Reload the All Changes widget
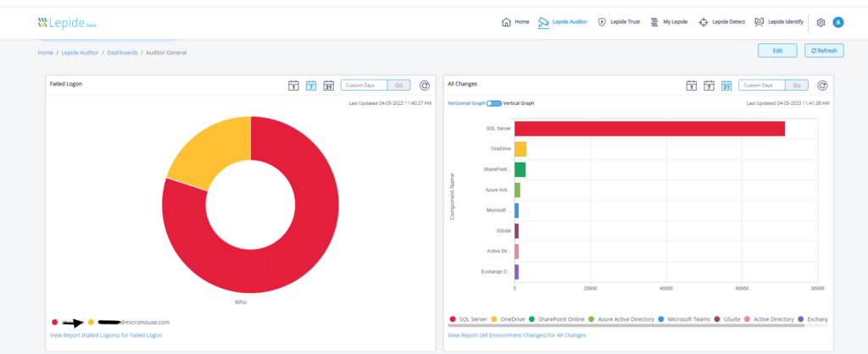Image resolution: width=868 pixels, height=354 pixels. coord(822,86)
